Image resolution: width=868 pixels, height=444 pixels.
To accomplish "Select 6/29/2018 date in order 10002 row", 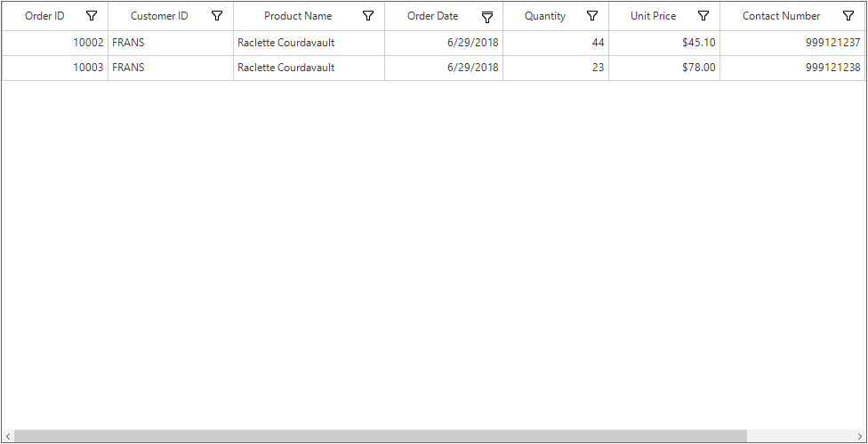I will click(x=444, y=43).
